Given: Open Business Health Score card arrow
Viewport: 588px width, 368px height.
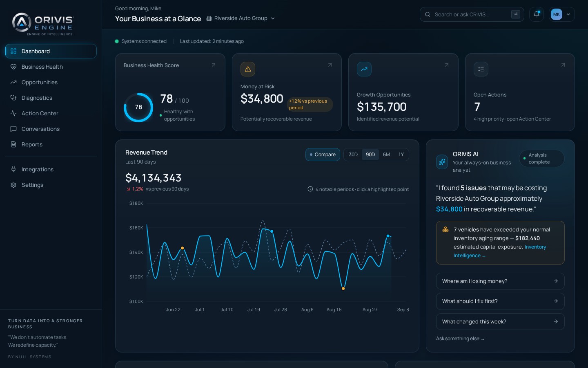Looking at the screenshot, I should coord(214,65).
